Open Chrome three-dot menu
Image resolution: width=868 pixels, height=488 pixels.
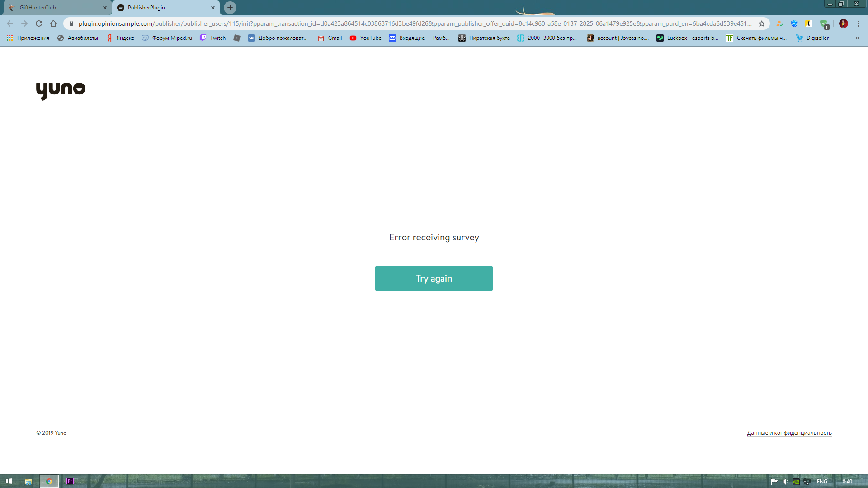(858, 23)
